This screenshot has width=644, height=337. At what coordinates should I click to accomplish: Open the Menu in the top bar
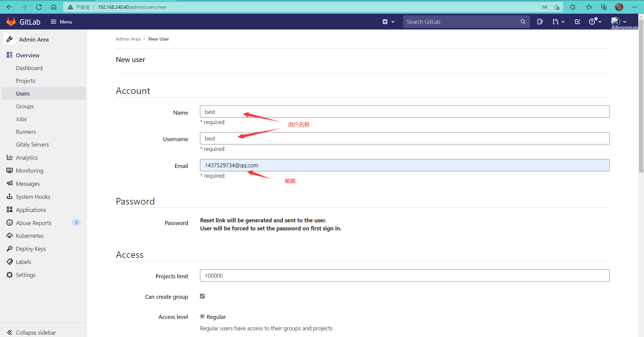(x=61, y=21)
